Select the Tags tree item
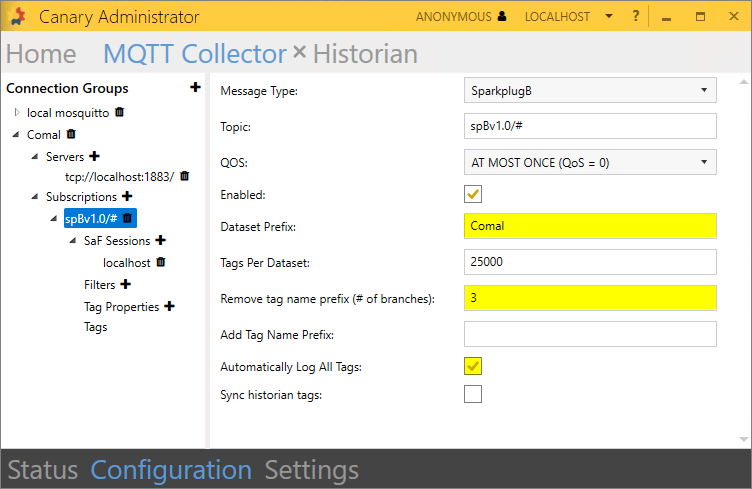This screenshot has width=752, height=489. 95,327
